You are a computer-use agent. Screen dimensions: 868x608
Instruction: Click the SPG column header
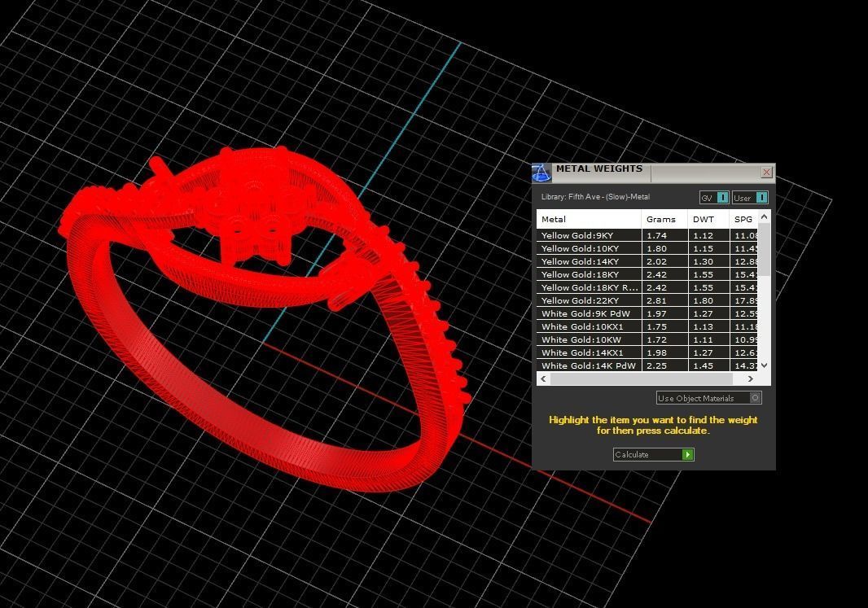743,219
